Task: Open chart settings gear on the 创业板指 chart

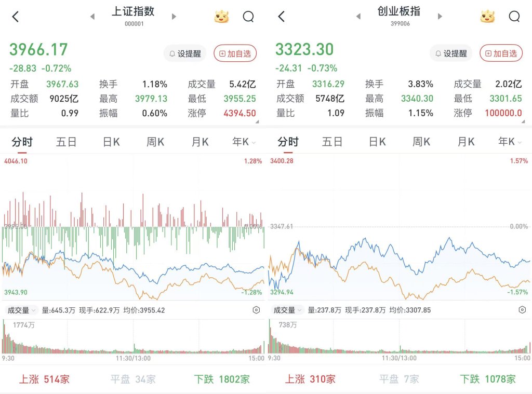Action: (x=522, y=309)
